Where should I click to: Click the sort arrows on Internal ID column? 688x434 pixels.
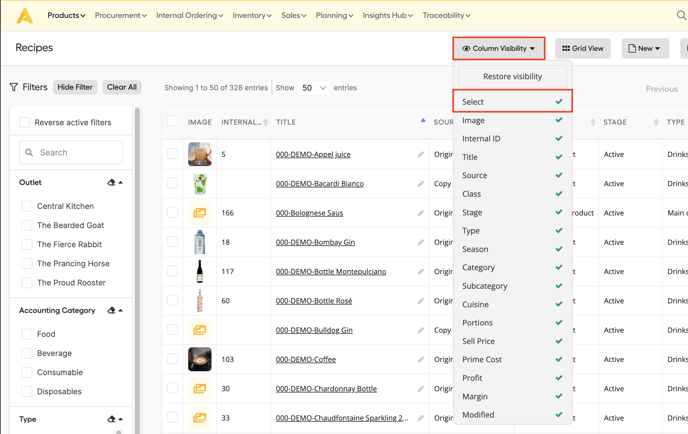pyautogui.click(x=265, y=122)
